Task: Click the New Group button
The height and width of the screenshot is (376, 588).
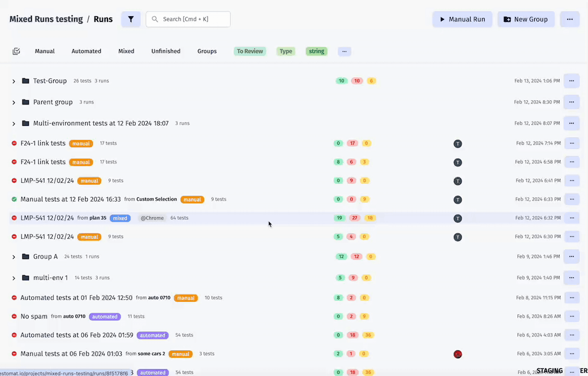Action: click(x=526, y=19)
